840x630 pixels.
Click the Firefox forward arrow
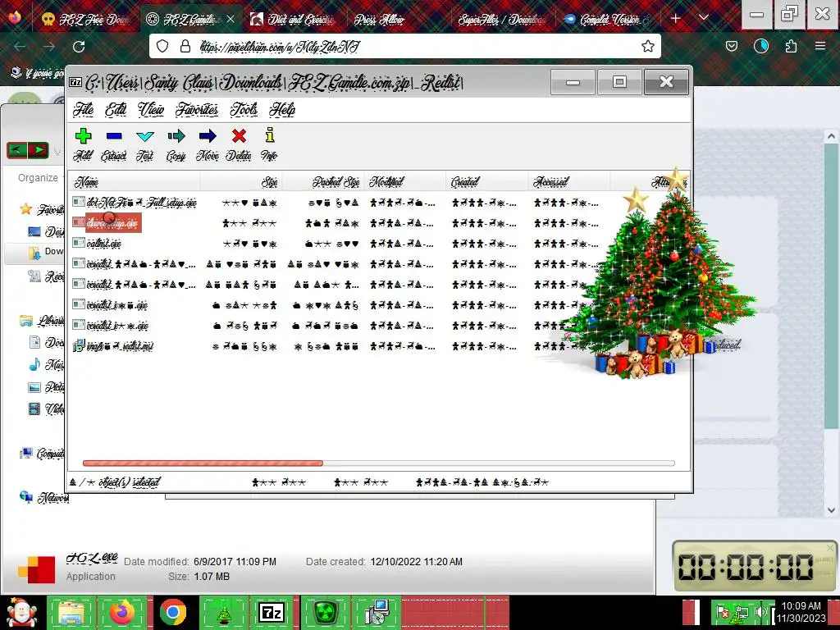coord(49,47)
